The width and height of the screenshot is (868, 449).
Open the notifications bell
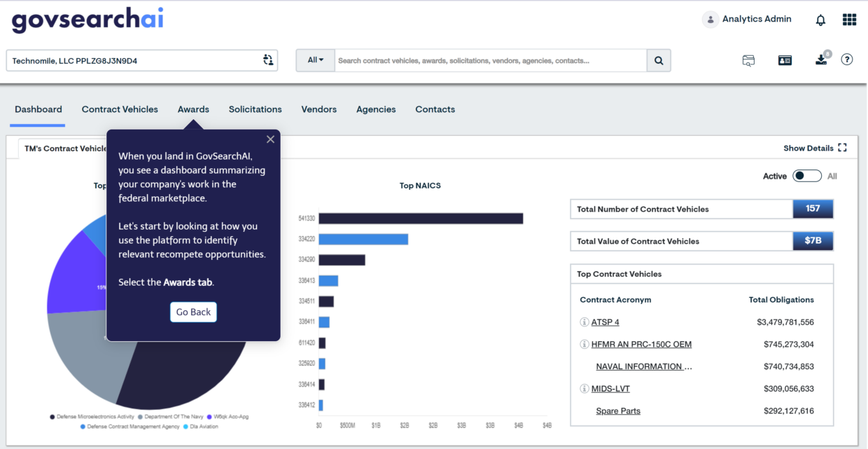[820, 20]
